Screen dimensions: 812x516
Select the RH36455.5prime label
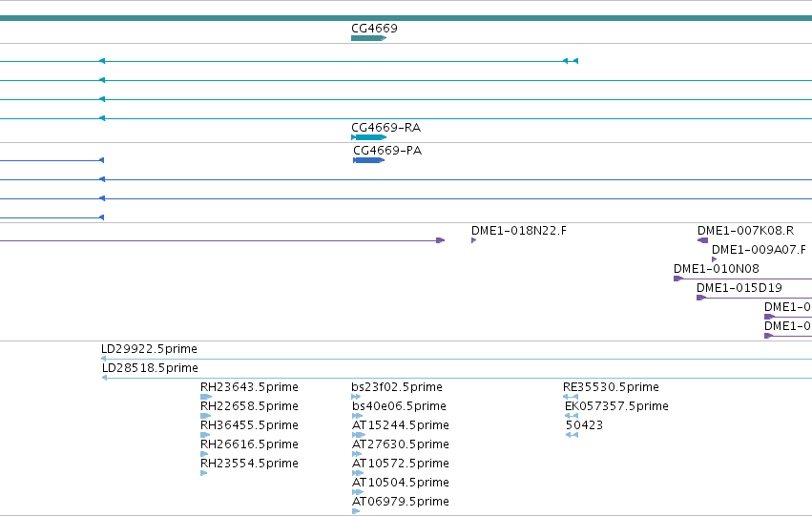[x=249, y=425]
